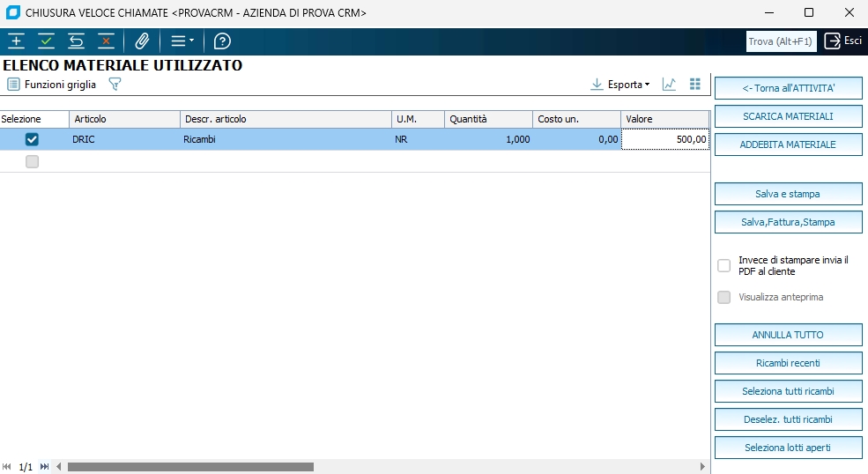Screen dimensions: 868x474
Task: Select the Ricambi description cell
Action: (286, 139)
